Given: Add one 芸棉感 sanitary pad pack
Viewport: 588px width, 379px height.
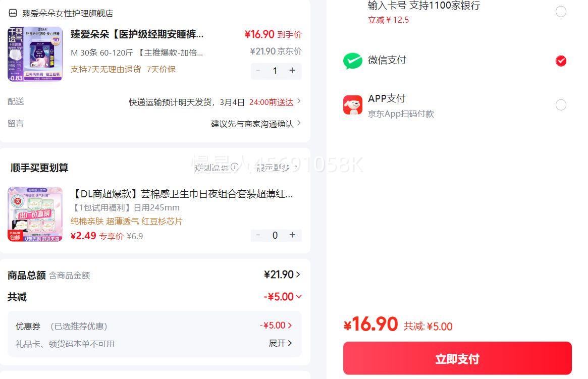Looking at the screenshot, I should pyautogui.click(x=292, y=235).
